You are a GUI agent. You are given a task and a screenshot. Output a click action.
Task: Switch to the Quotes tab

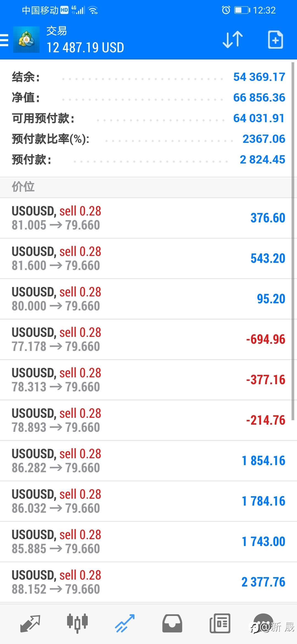tap(30, 623)
